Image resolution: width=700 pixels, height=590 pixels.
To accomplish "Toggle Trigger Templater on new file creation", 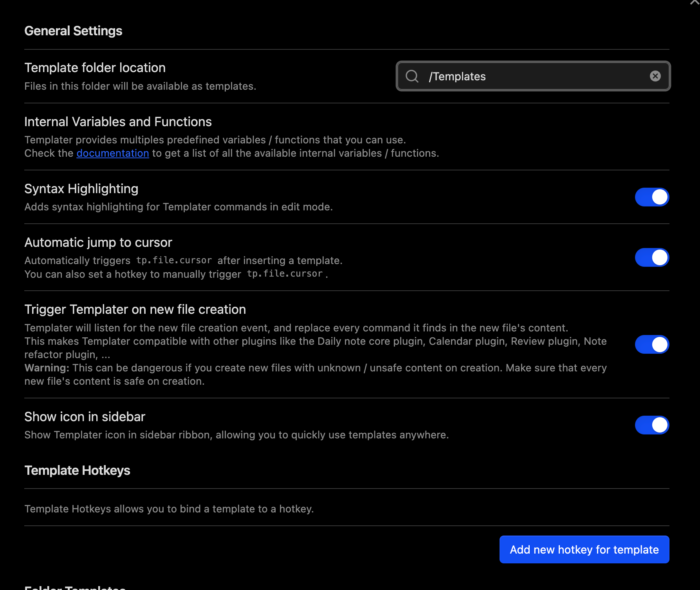I will (652, 344).
